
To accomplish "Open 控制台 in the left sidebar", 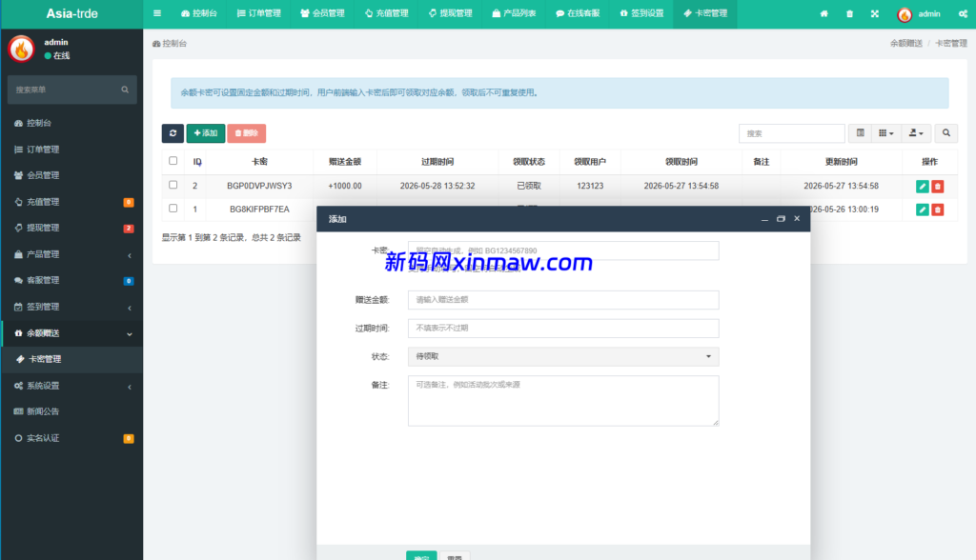I will pos(71,123).
